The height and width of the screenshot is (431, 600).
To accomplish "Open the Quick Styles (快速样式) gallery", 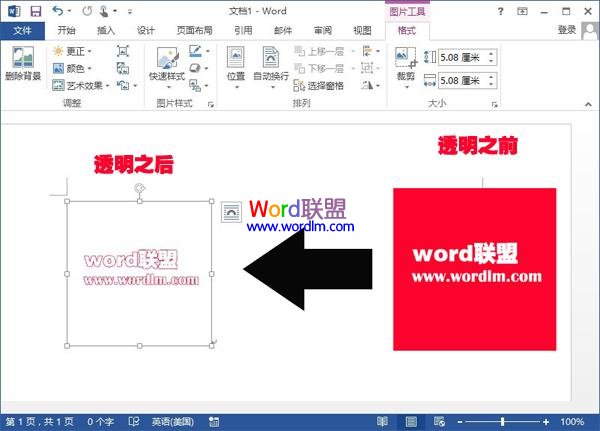I will (x=167, y=68).
